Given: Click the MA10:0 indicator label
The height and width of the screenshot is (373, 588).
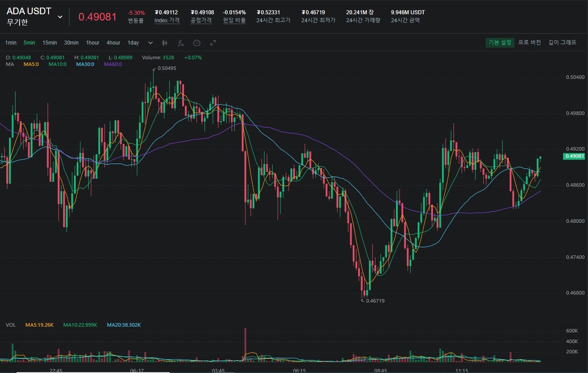Looking at the screenshot, I should (57, 64).
